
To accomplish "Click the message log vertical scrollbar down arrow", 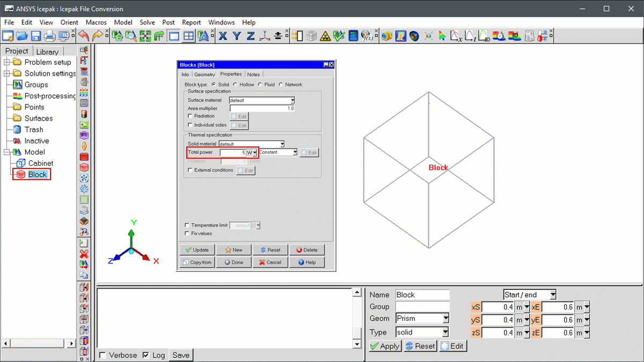I will [x=357, y=344].
